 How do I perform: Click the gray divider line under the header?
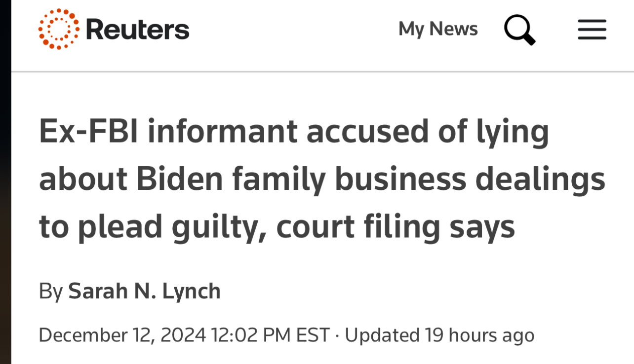(322, 72)
